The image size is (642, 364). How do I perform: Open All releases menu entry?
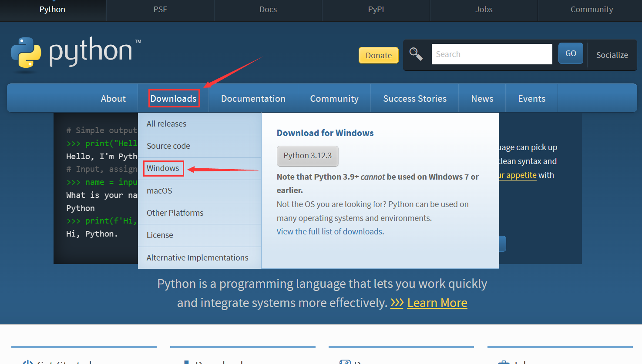(x=166, y=124)
